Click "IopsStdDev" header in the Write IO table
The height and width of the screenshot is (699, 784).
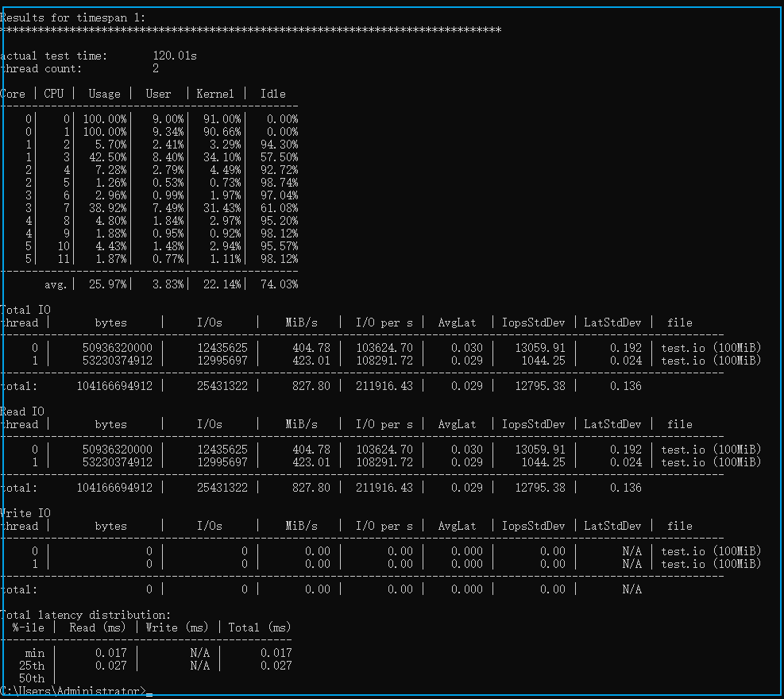pos(533,526)
